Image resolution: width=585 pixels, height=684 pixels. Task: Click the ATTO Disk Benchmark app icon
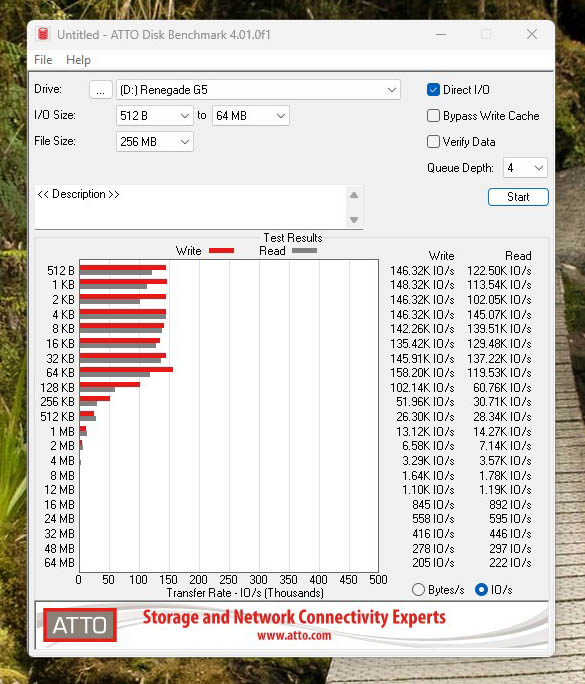(x=43, y=34)
